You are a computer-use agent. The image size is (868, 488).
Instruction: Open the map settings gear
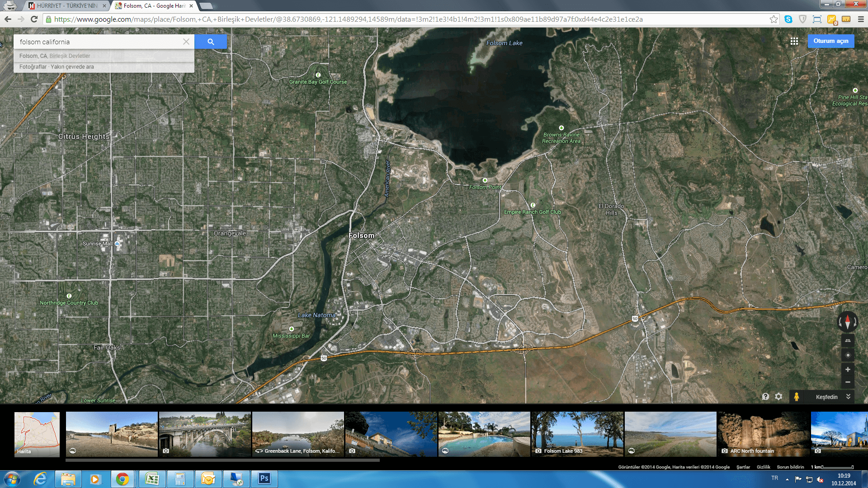pos(778,397)
